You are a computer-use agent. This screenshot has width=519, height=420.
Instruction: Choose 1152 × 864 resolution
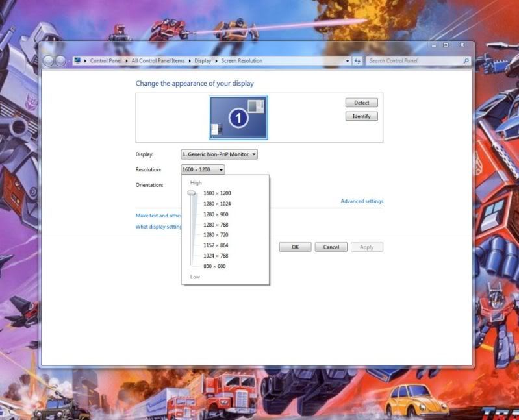216,245
